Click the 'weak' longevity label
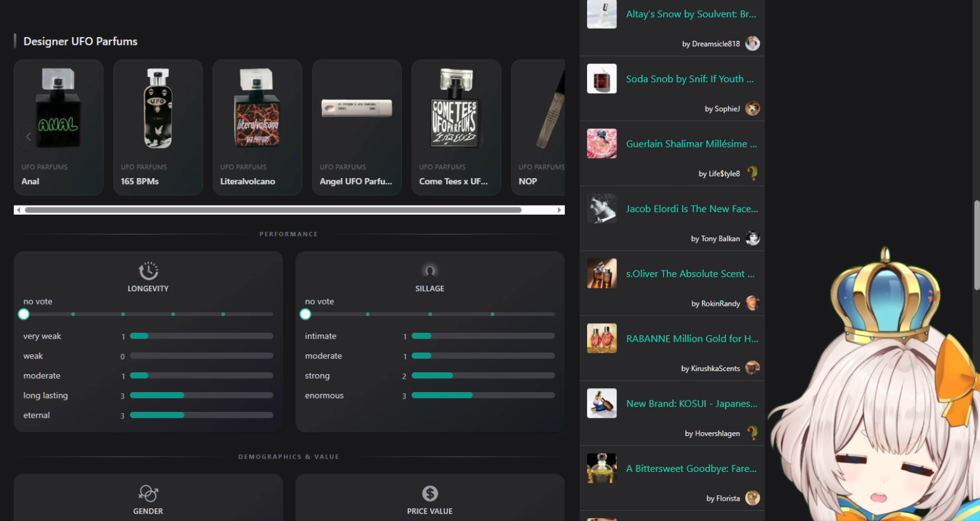980x521 pixels. tap(33, 356)
